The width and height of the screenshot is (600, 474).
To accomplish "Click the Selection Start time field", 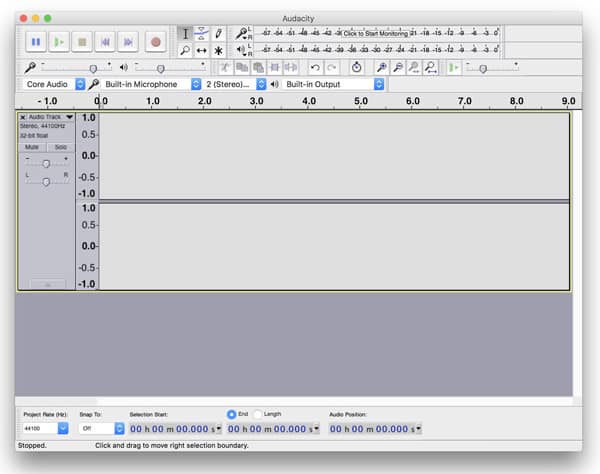I will point(175,429).
